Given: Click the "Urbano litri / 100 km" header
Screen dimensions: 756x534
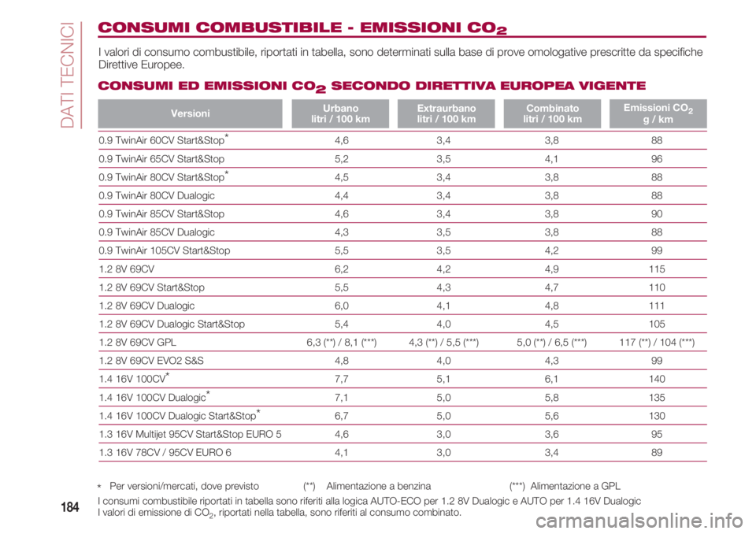Looking at the screenshot, I should [x=340, y=114].
